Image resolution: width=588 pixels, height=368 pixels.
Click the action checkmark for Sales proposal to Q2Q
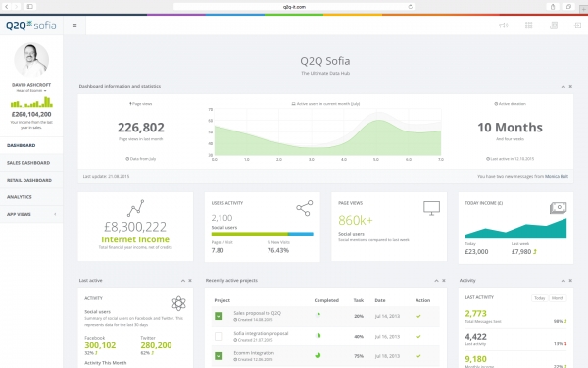click(x=418, y=316)
